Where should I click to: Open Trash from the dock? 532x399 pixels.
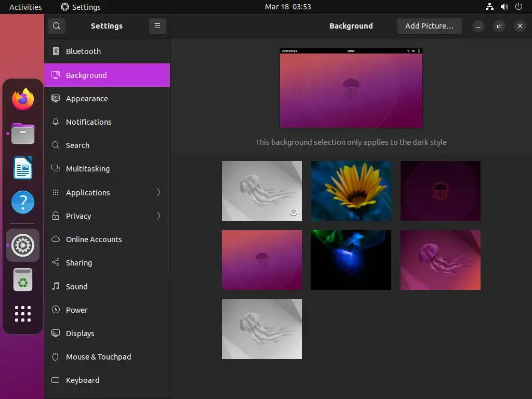[x=23, y=280]
